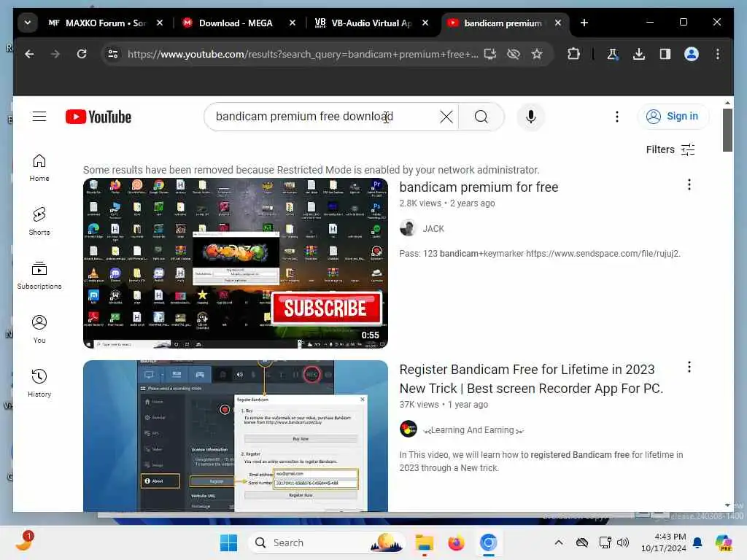Reload the YouTube page
Screen dimensions: 747x560
click(x=82, y=54)
